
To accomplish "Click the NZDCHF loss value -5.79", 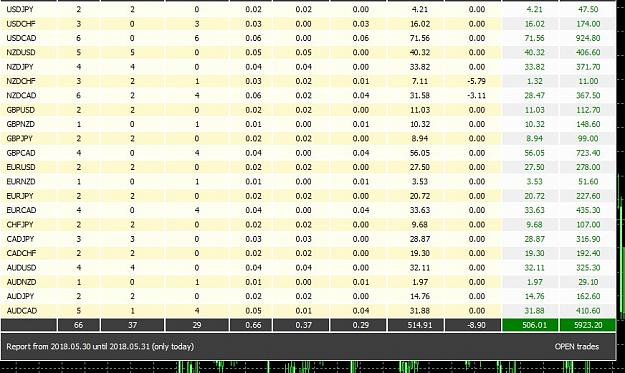I will pyautogui.click(x=476, y=81).
